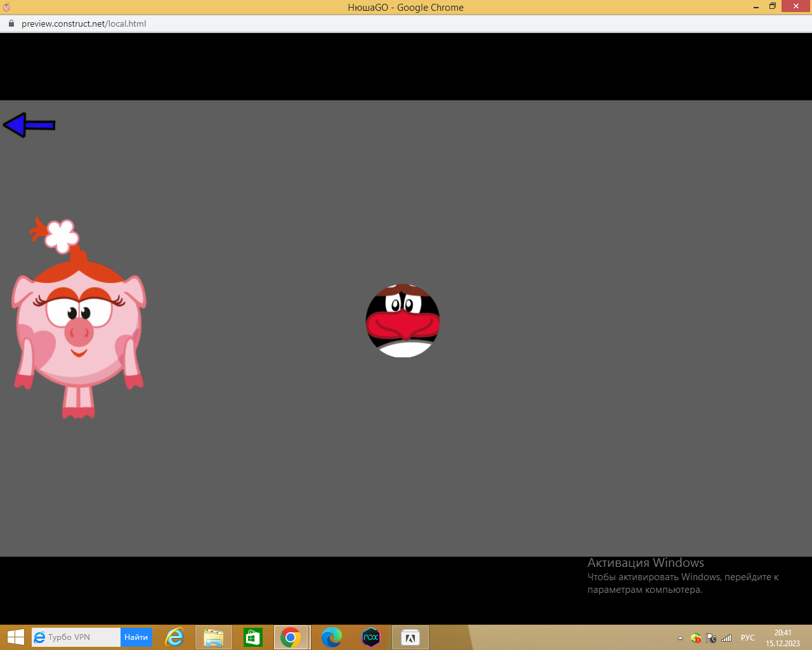Launch Microsoft Edge from the taskbar
Image resolution: width=812 pixels, height=650 pixels.
pos(332,637)
